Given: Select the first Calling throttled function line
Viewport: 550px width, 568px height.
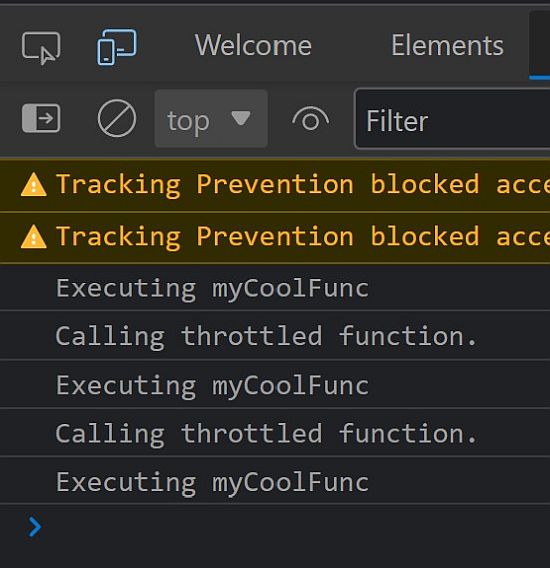Looking at the screenshot, I should (x=275, y=336).
